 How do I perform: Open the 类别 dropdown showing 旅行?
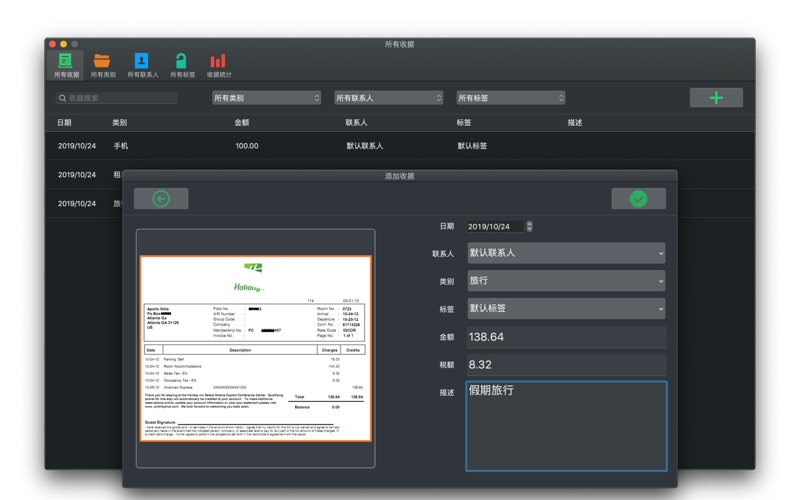[x=565, y=281]
